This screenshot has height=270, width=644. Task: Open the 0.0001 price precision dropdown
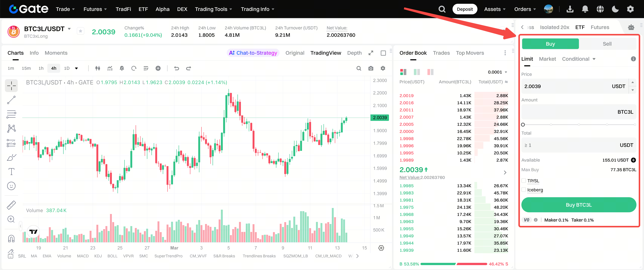coord(497,72)
